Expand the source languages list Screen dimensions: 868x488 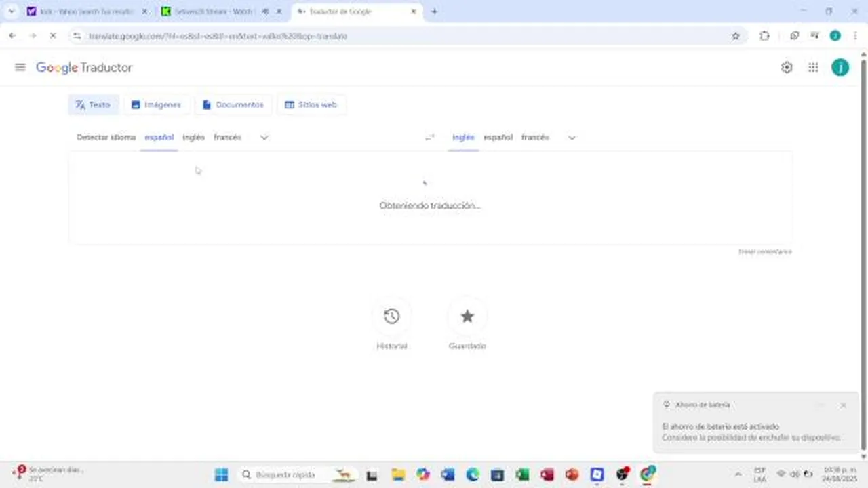(x=264, y=138)
